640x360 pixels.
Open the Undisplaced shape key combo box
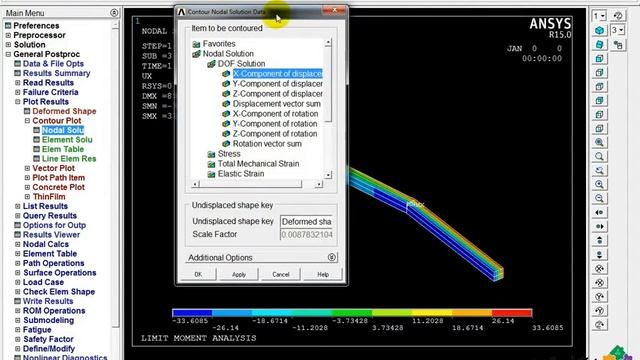pyautogui.click(x=306, y=222)
